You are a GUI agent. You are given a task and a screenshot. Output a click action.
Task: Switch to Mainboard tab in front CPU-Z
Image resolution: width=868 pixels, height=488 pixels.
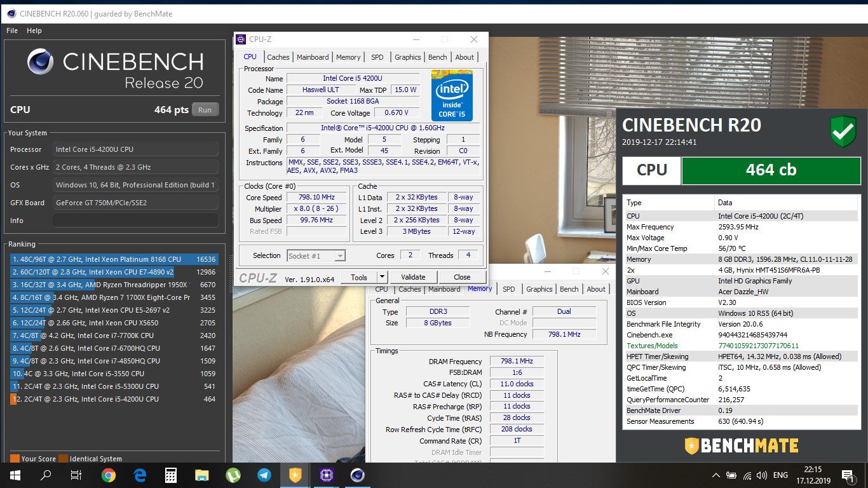tap(313, 57)
